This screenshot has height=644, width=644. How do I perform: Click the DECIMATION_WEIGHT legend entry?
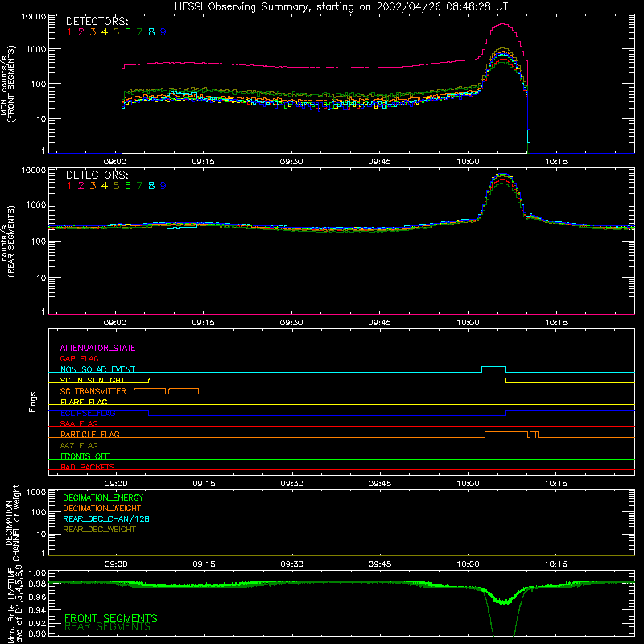(102, 508)
